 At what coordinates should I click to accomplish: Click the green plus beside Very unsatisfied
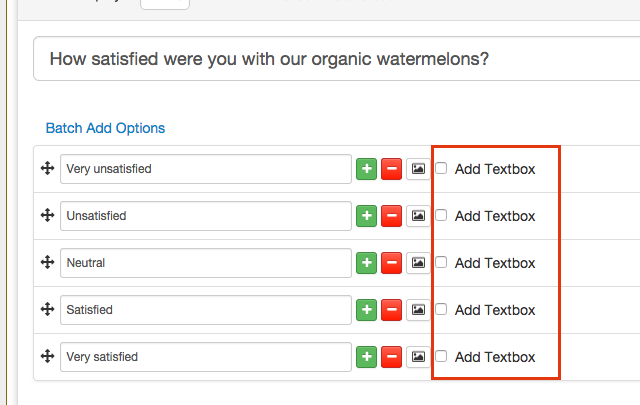tap(367, 169)
